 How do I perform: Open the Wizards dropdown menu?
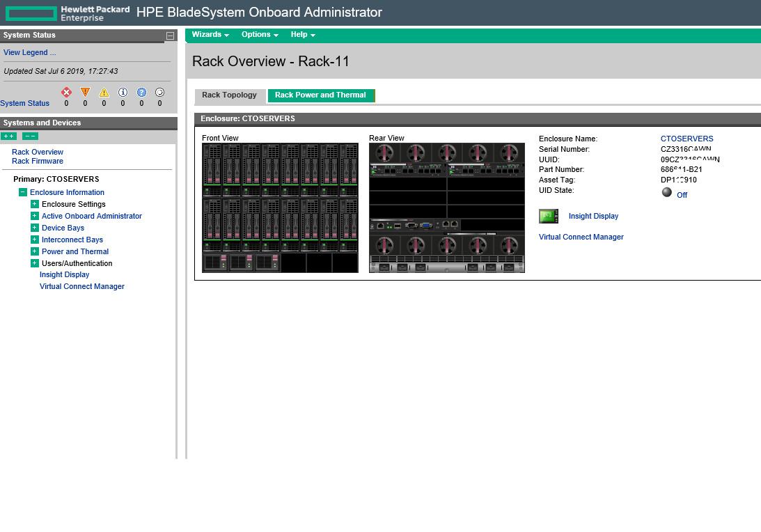click(x=210, y=34)
